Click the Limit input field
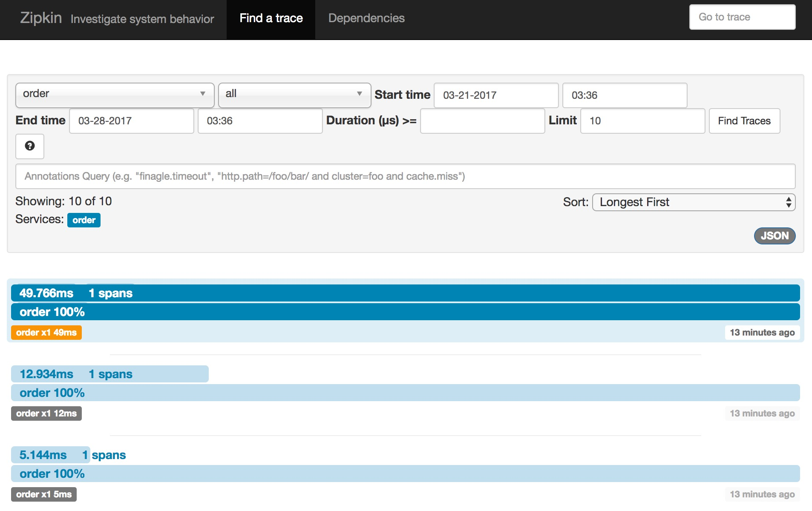Image resolution: width=812 pixels, height=511 pixels. coord(642,121)
